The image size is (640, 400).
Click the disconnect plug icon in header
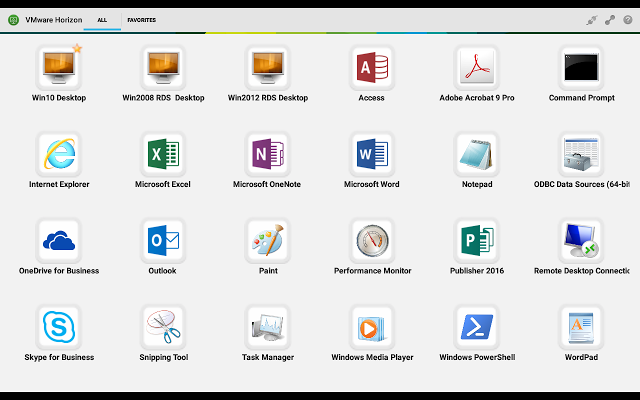pyautogui.click(x=591, y=20)
